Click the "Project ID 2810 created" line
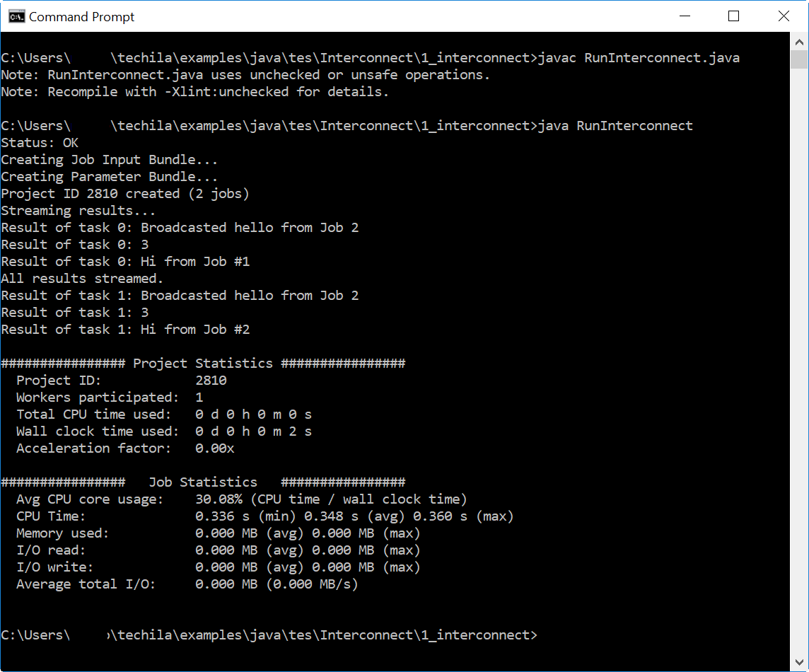This screenshot has height=672, width=809. (125, 194)
